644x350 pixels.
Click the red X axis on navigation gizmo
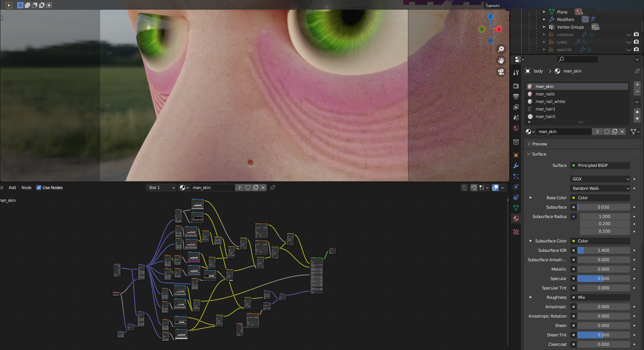pos(499,29)
